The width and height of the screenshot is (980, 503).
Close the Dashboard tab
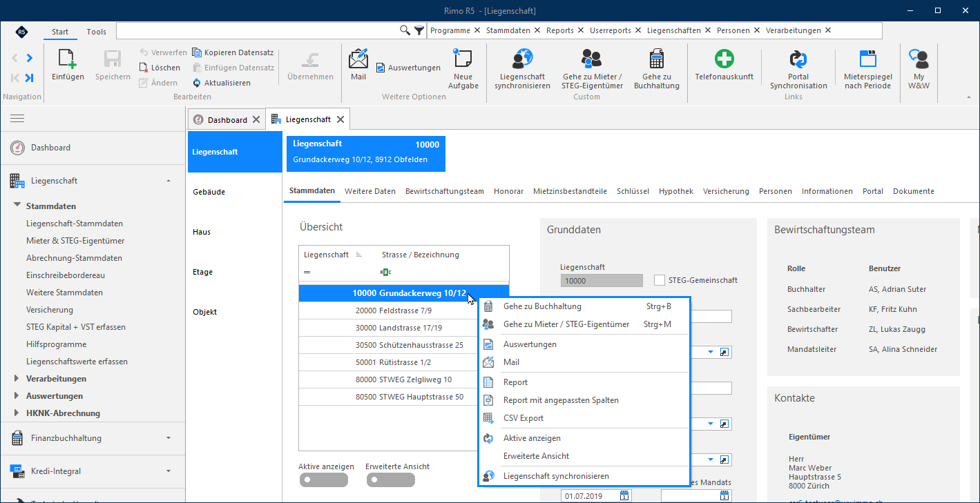pos(256,119)
